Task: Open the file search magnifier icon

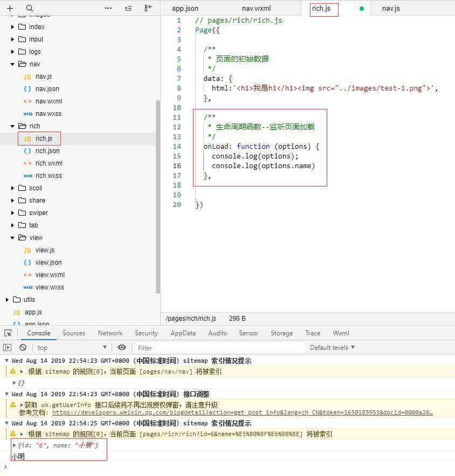Action: pyautogui.click(x=30, y=8)
